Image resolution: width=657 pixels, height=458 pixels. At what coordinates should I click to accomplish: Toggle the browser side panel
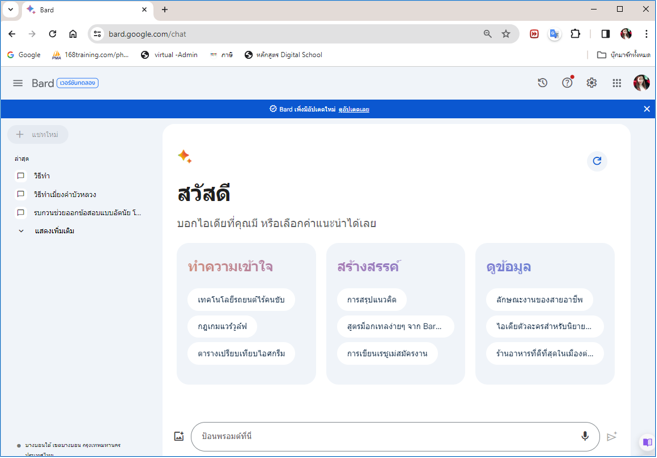[x=605, y=34]
